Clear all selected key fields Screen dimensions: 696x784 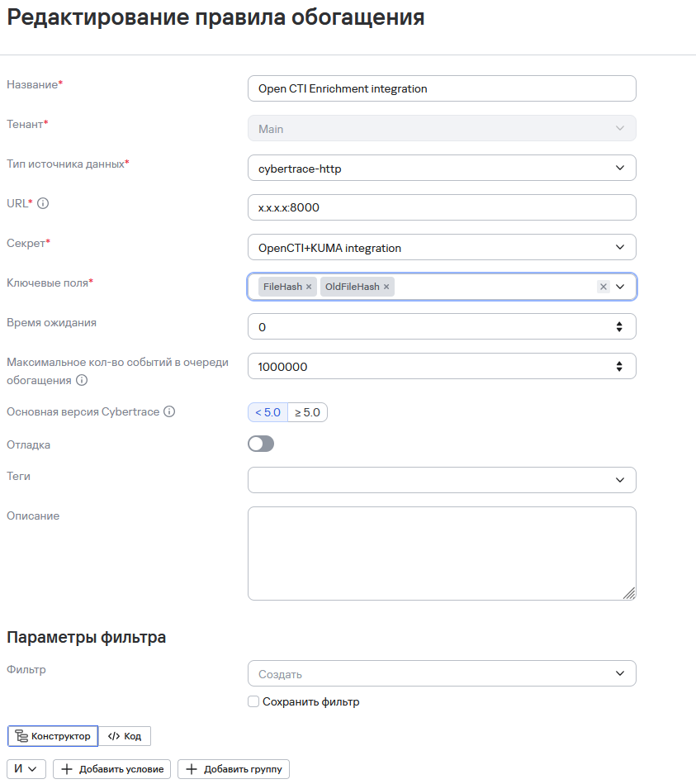coord(603,287)
